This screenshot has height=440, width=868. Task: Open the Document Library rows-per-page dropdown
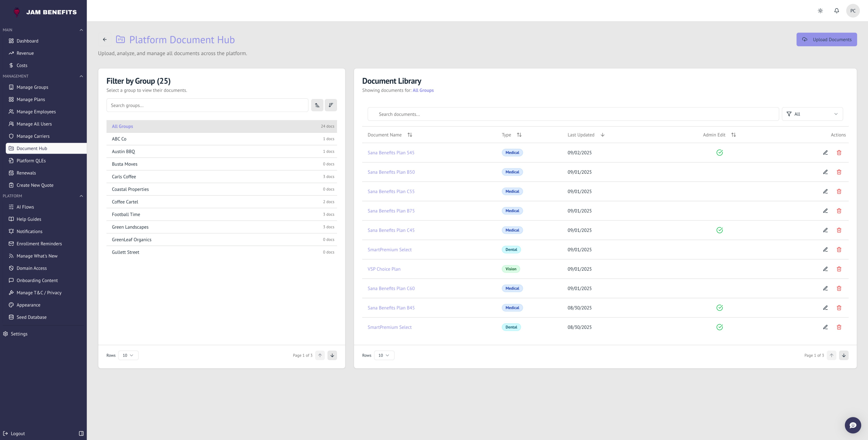[384, 355]
